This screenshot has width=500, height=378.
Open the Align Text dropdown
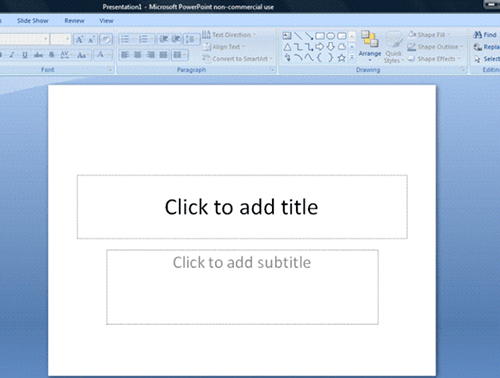pos(224,47)
